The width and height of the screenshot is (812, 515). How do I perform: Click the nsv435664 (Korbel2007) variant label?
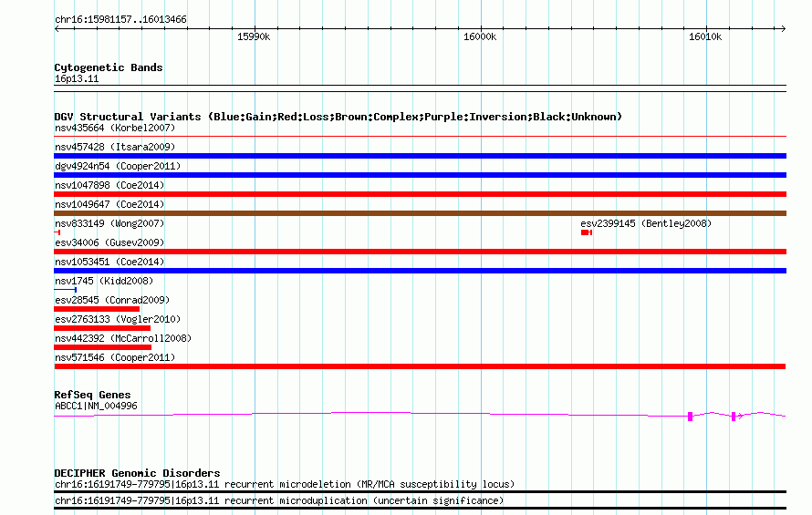pos(115,128)
